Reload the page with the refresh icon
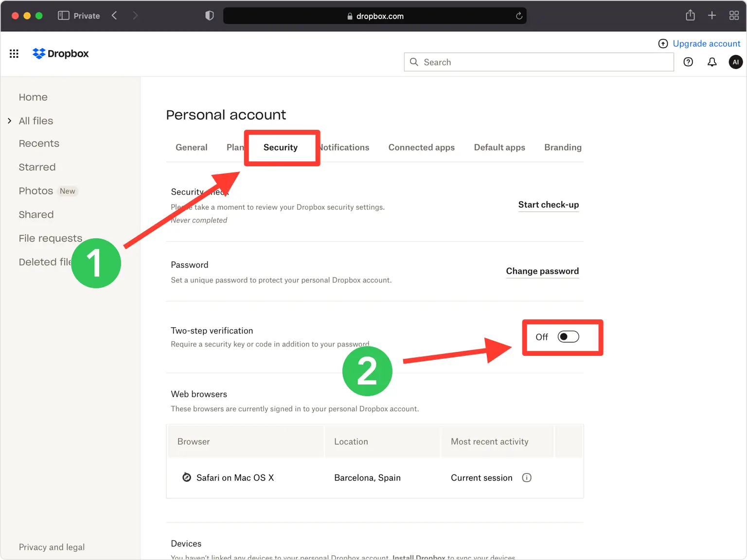Screen dimensions: 747x560 point(519,16)
